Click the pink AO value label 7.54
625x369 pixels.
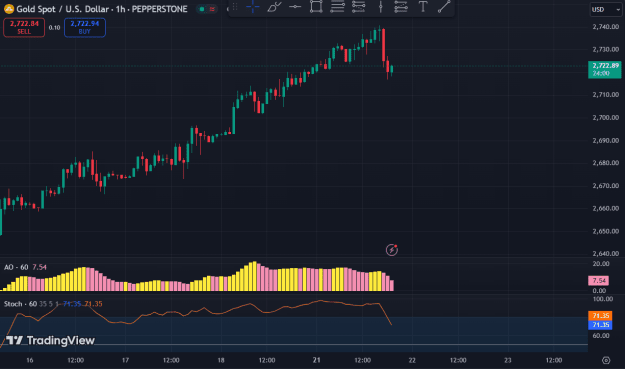(598, 281)
